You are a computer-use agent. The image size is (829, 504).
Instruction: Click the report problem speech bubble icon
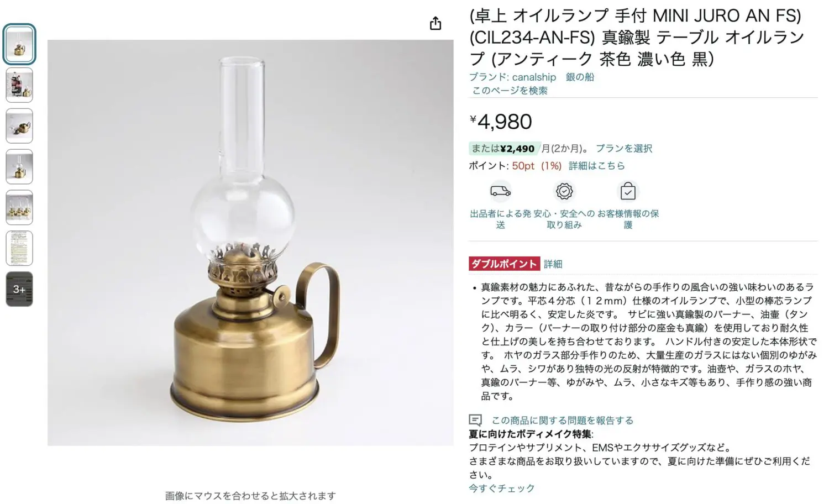coord(475,420)
